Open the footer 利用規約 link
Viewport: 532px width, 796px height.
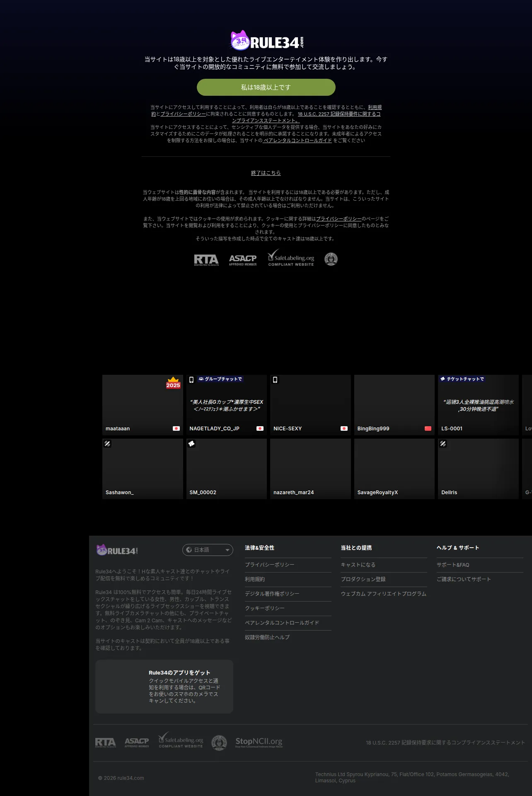coord(255,579)
